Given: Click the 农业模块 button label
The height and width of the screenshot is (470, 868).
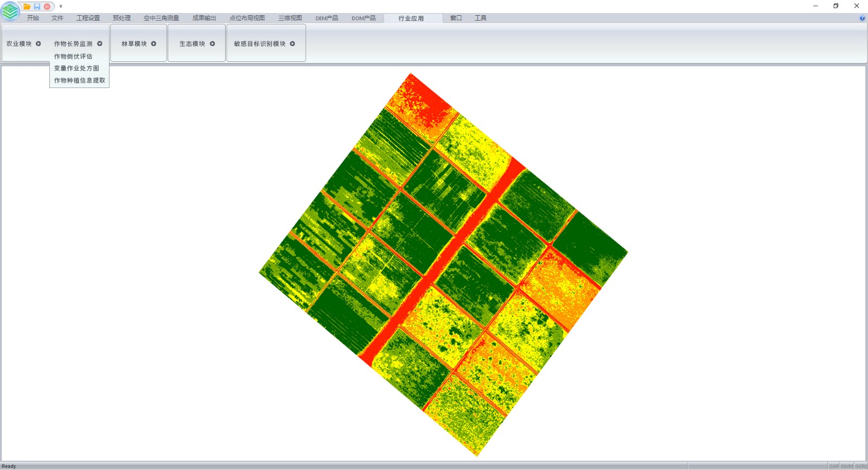Looking at the screenshot, I should click(x=19, y=43).
